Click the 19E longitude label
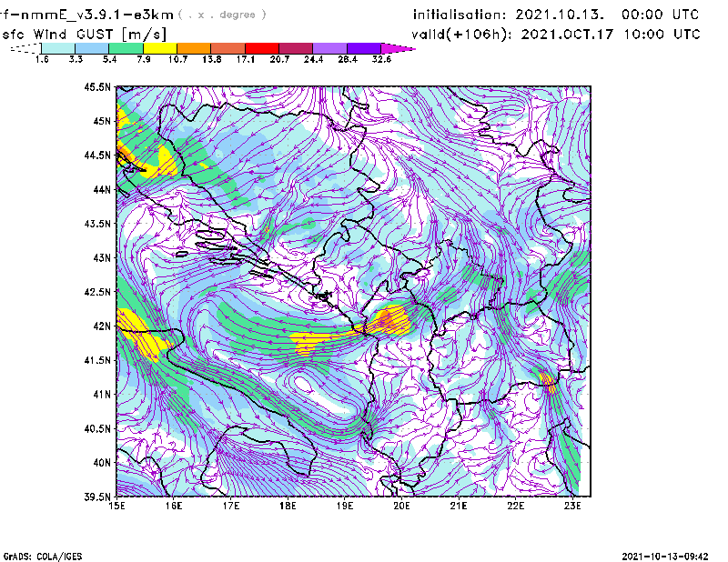The height and width of the screenshot is (562, 728). [345, 506]
